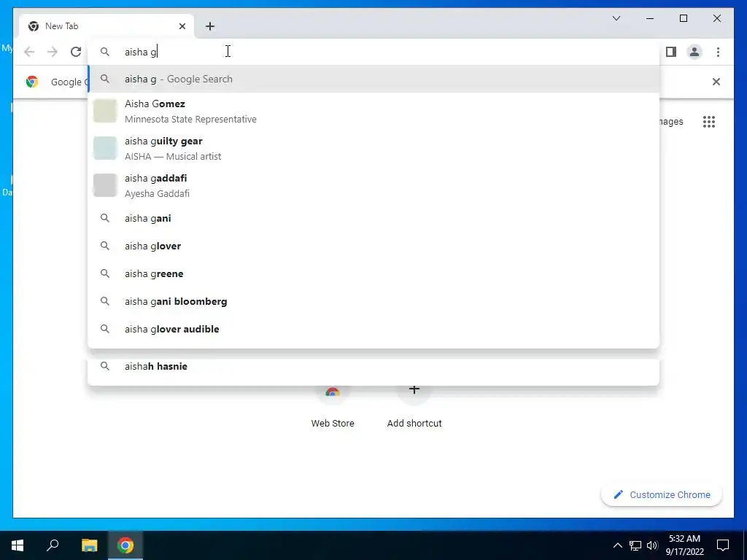This screenshot has height=560, width=747.
Task: Open the profile avatar menu
Action: tap(694, 52)
